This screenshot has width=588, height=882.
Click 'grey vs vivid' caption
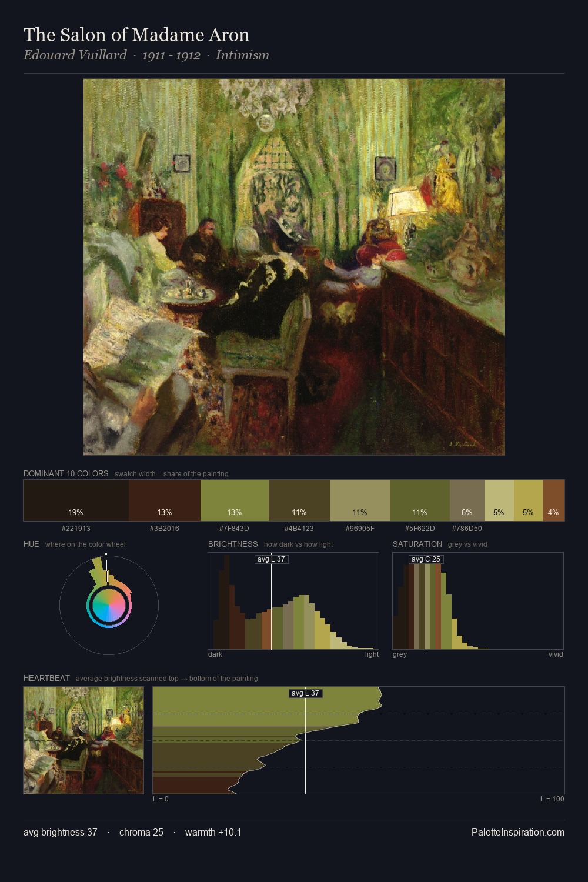coord(467,544)
